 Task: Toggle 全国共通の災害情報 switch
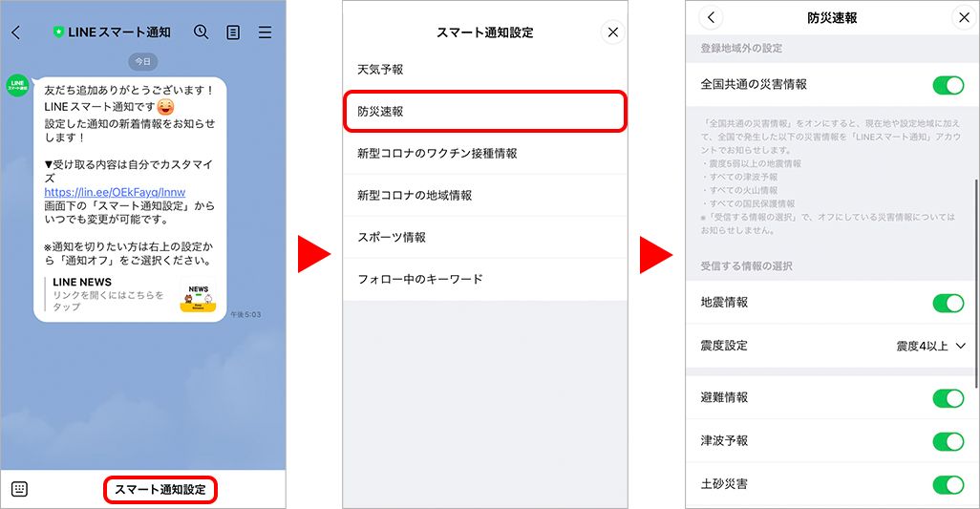(x=948, y=84)
